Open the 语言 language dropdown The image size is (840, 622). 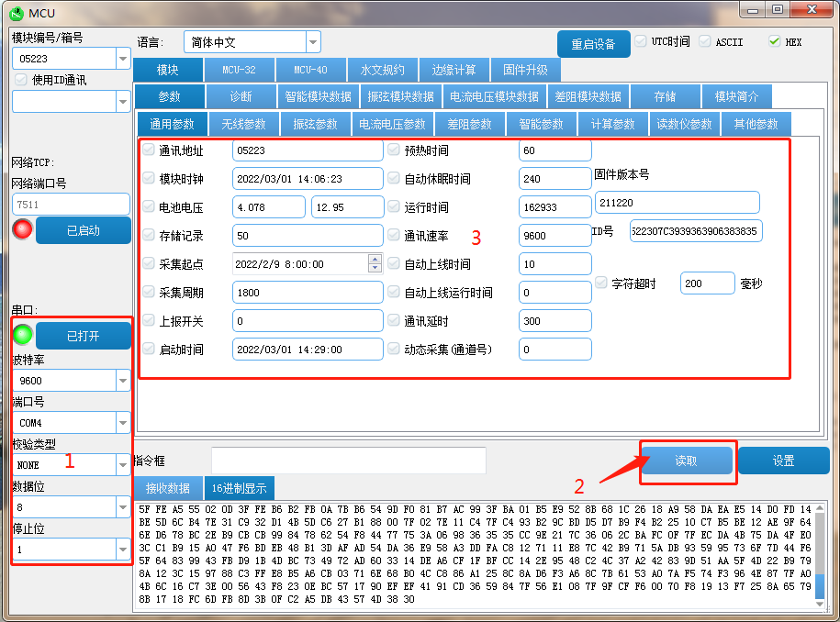point(313,42)
